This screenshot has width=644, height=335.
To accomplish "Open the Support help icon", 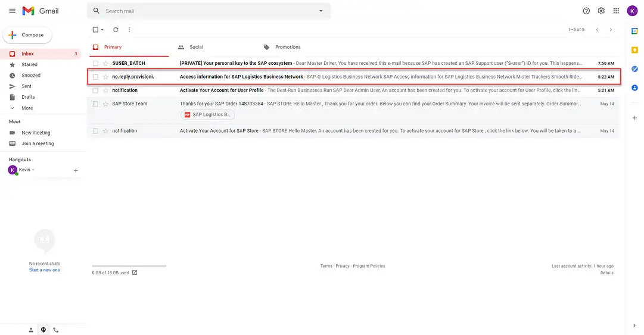I will coord(586,11).
